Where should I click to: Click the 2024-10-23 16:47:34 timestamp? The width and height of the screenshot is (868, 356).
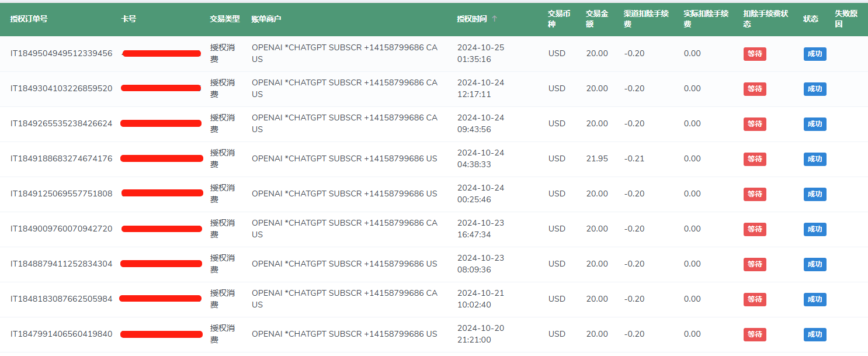(480, 229)
